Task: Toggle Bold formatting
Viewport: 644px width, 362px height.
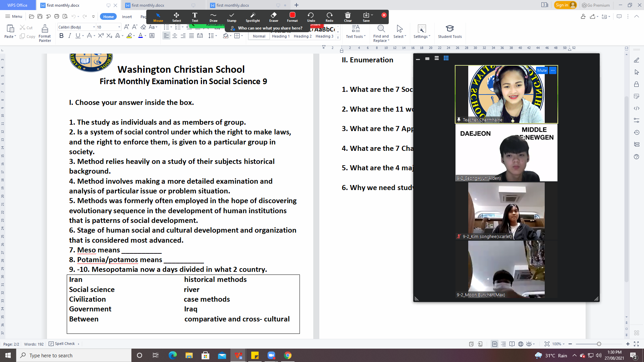Action: (x=61, y=36)
